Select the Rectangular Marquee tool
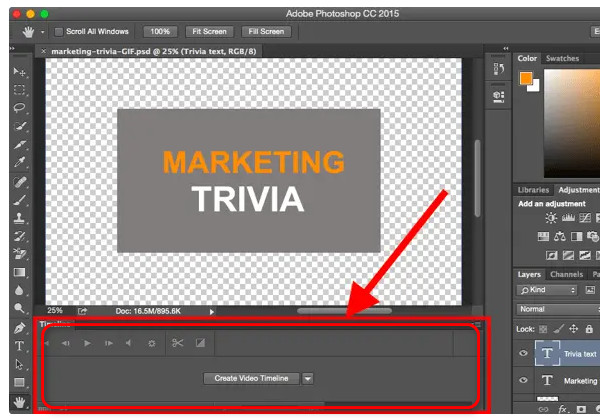The height and width of the screenshot is (420, 600). click(19, 90)
